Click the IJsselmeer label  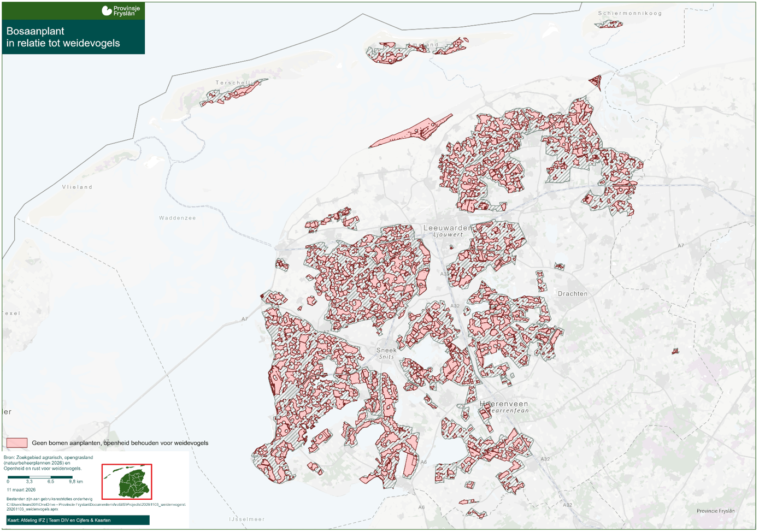point(247,519)
